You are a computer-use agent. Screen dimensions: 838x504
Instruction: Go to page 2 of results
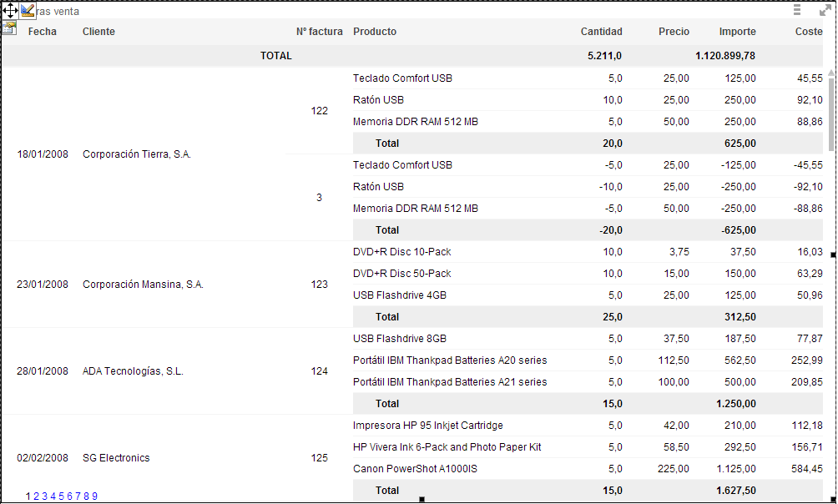point(36,496)
